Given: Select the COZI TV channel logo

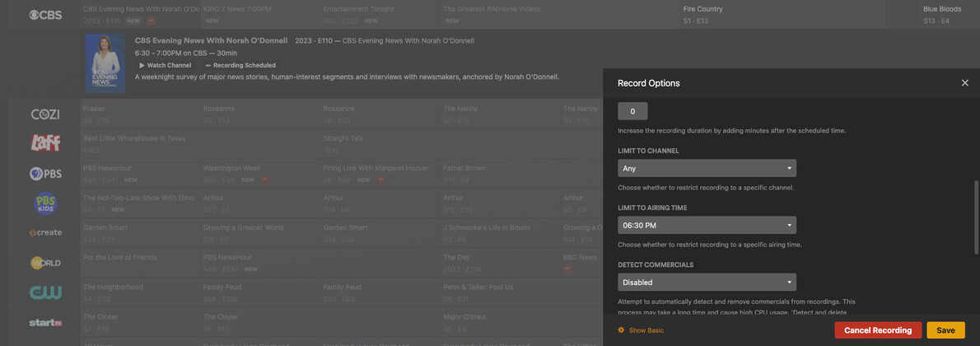Looking at the screenshot, I should coord(45,114).
